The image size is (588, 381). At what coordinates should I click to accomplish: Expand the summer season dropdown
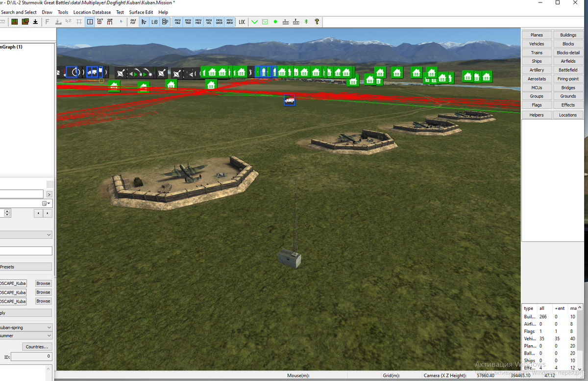[x=49, y=336]
